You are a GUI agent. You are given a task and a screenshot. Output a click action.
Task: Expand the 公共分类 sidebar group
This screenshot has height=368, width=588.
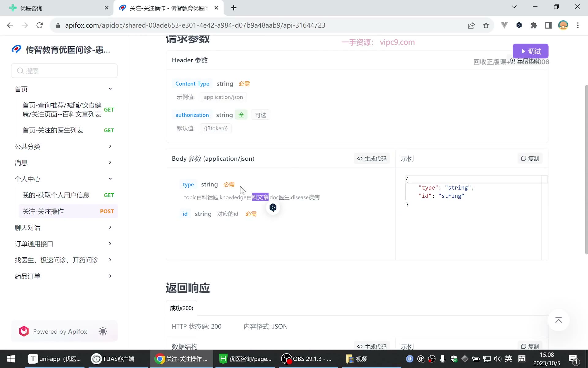110,146
